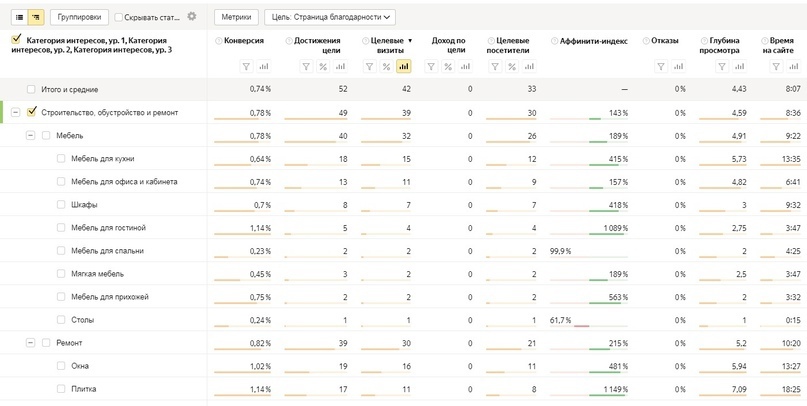The image size is (807, 406).
Task: Toggle Скрывать стат... checkbox
Action: [x=118, y=17]
